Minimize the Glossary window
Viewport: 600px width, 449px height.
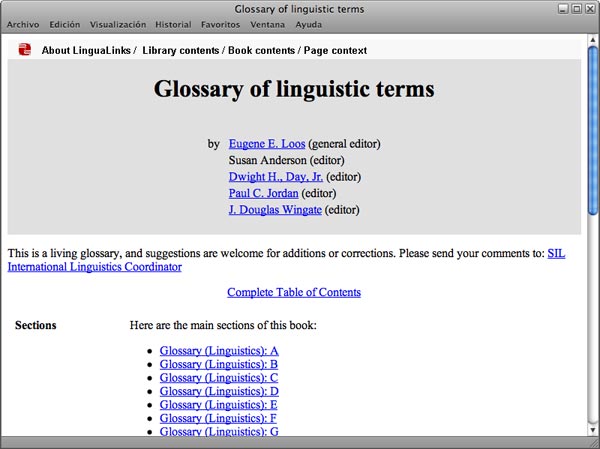(562, 9)
